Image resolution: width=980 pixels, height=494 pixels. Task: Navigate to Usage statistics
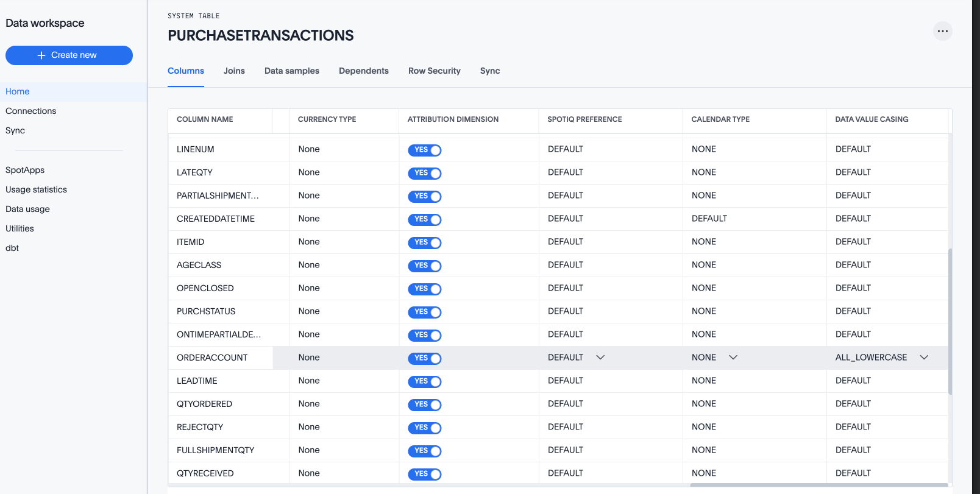point(36,189)
